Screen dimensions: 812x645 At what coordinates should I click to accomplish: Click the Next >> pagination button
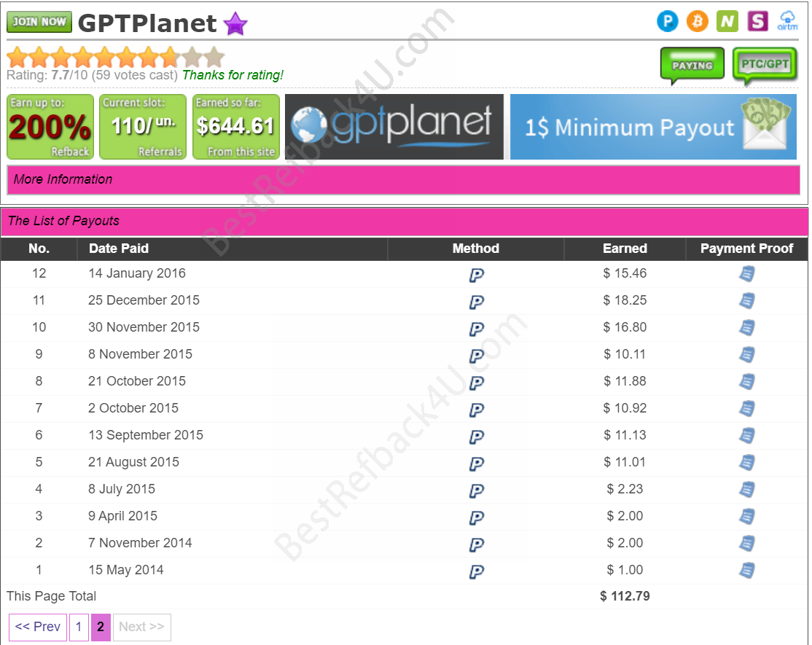142,627
